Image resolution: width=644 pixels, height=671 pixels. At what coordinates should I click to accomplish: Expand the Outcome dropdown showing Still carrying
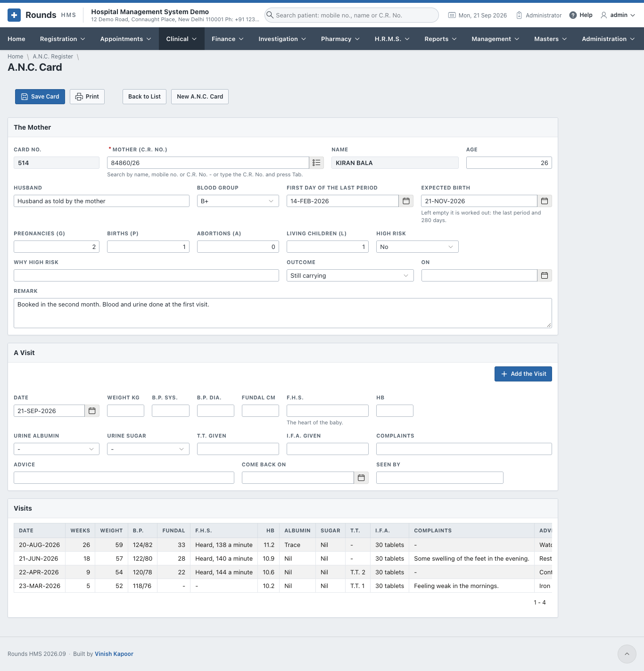350,275
